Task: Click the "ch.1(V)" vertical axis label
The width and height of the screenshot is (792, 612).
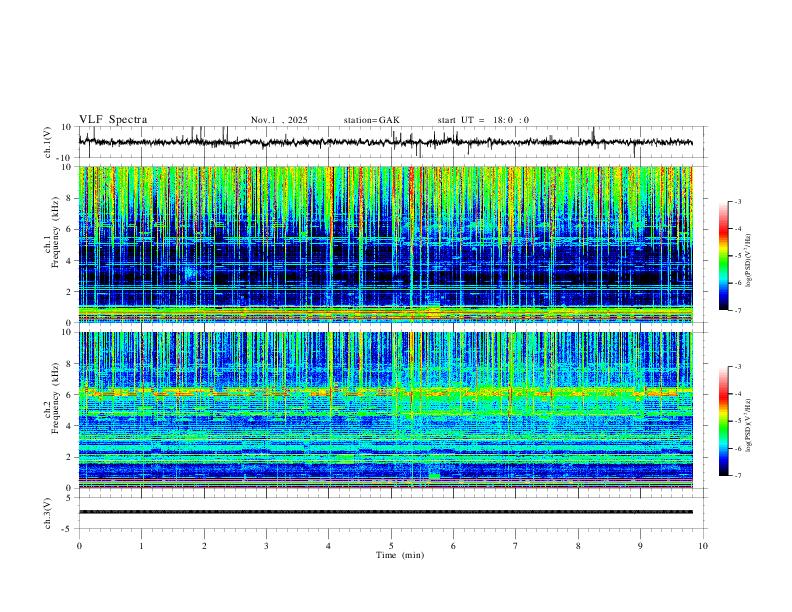Action: point(48,142)
